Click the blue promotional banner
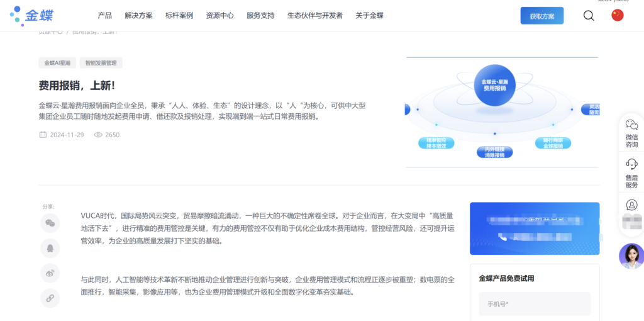This screenshot has width=644, height=321. [x=535, y=228]
